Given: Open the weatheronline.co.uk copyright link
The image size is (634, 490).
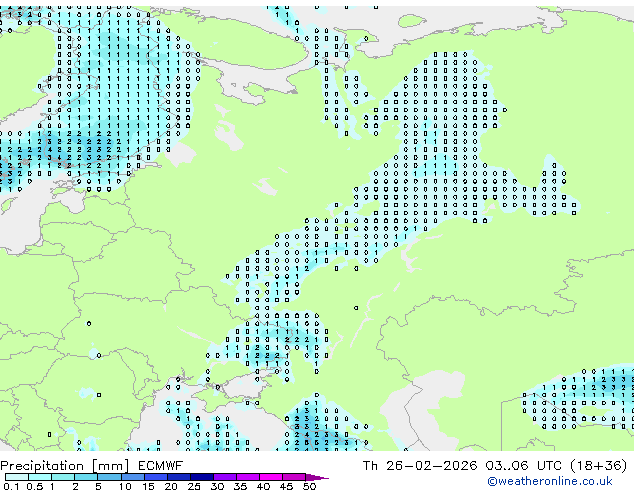Looking at the screenshot, I should point(549,481).
